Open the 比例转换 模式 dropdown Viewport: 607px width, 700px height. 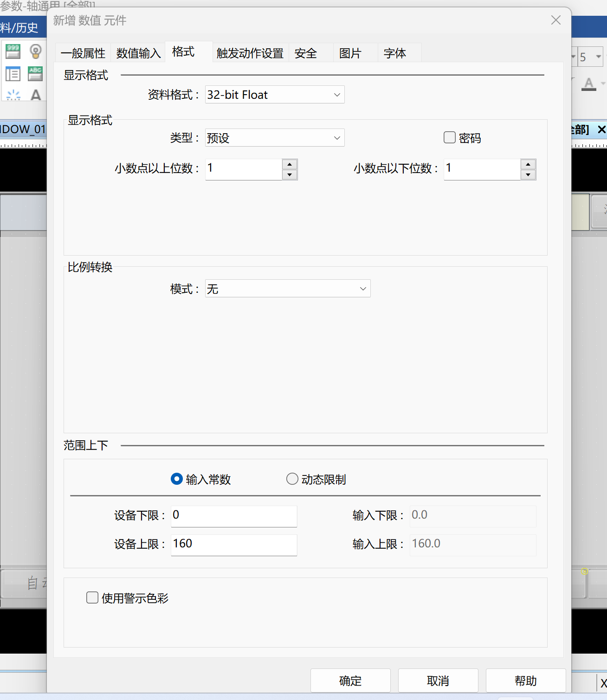[288, 289]
